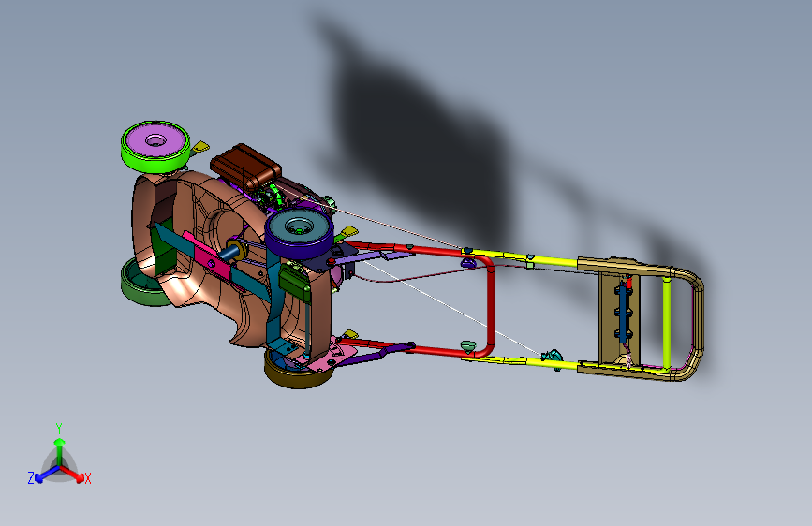Select the olive wheel at the bottom

298,373
